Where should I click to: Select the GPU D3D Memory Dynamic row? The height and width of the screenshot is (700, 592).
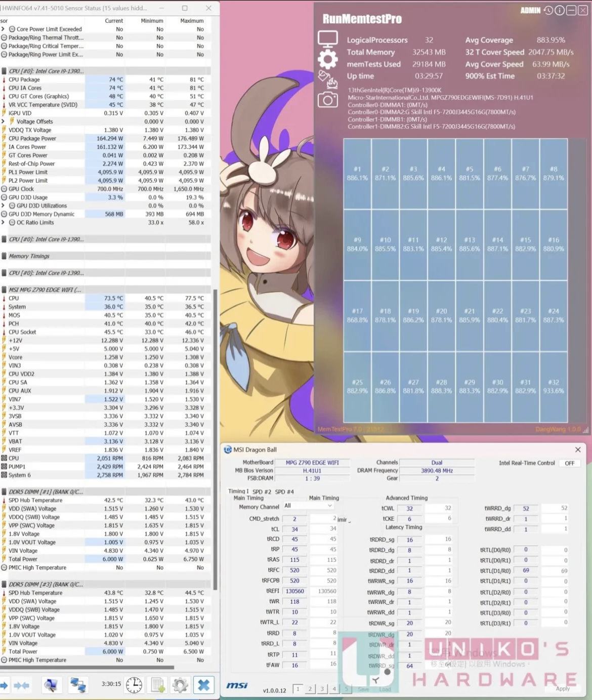[105, 214]
